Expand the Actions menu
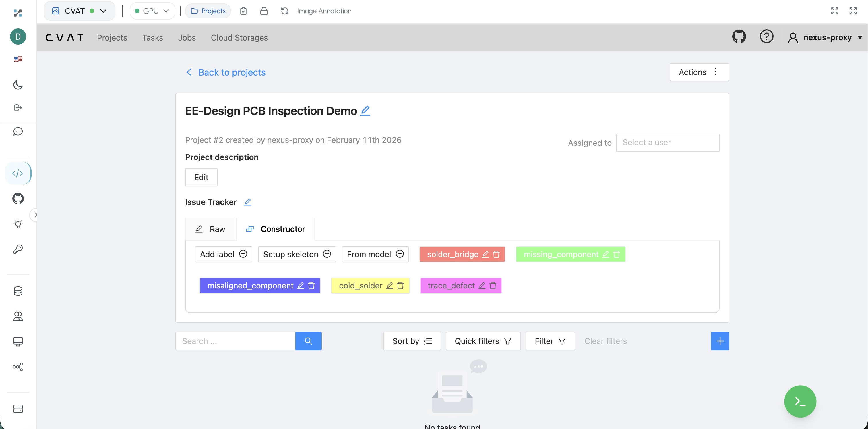Image resolution: width=868 pixels, height=429 pixels. click(x=699, y=72)
